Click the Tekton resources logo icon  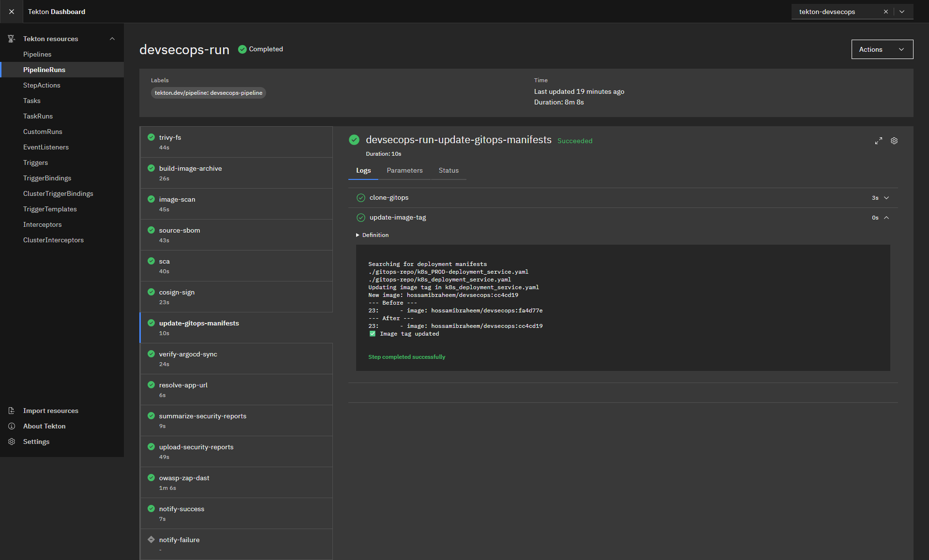12,39
